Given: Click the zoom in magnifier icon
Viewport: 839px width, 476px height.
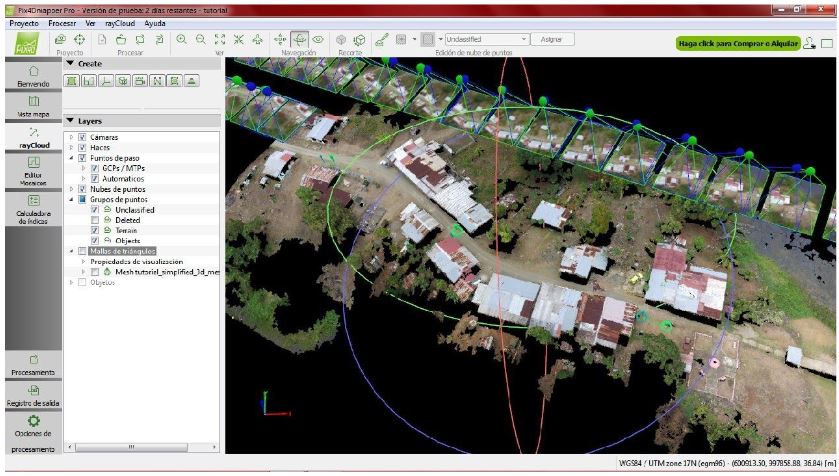Looking at the screenshot, I should coord(182,39).
